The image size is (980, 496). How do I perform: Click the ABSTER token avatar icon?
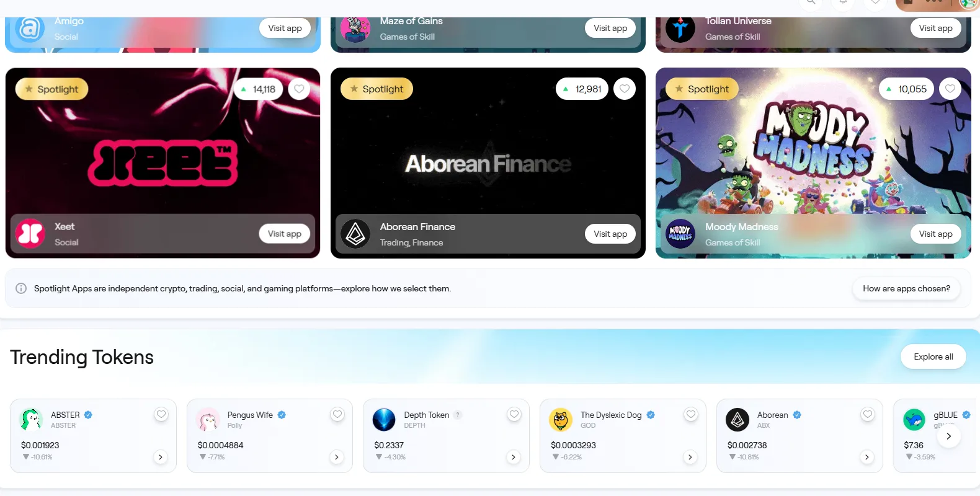pyautogui.click(x=31, y=420)
